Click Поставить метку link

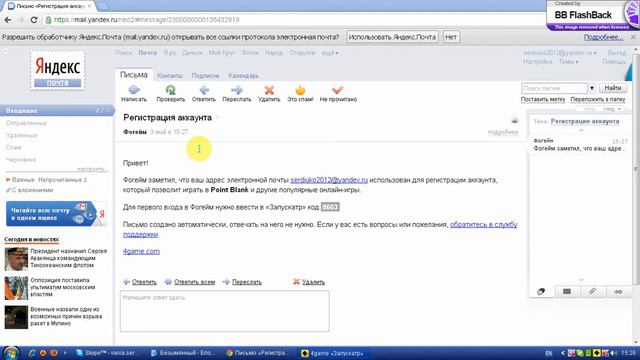click(543, 99)
